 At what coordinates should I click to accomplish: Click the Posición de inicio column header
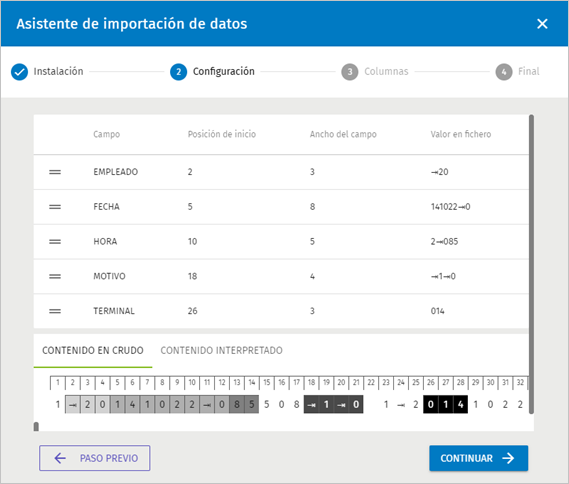point(222,134)
